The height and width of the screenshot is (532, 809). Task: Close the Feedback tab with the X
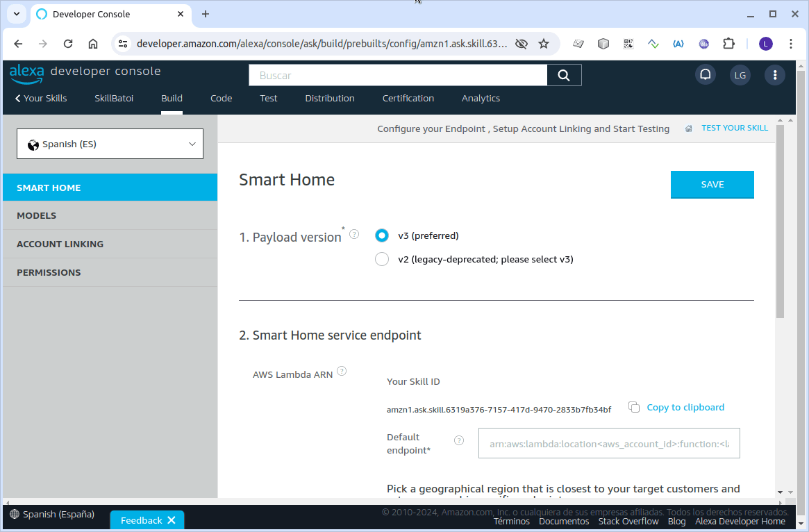(172, 520)
